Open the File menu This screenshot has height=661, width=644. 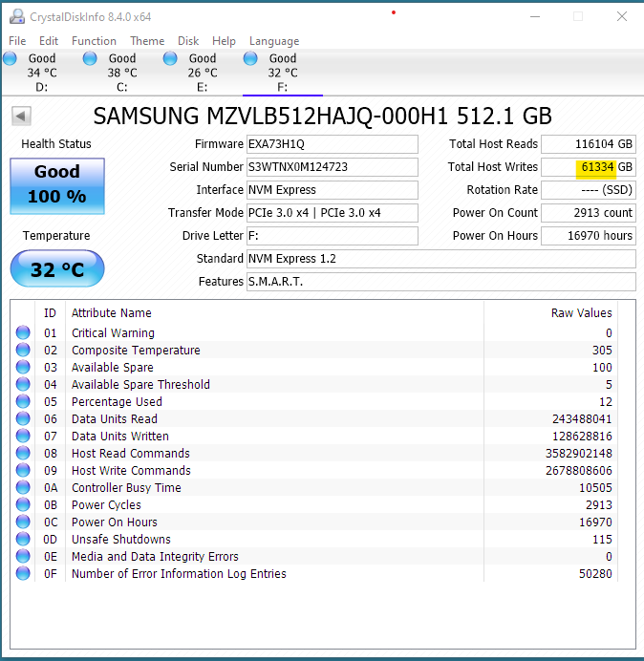coord(17,41)
